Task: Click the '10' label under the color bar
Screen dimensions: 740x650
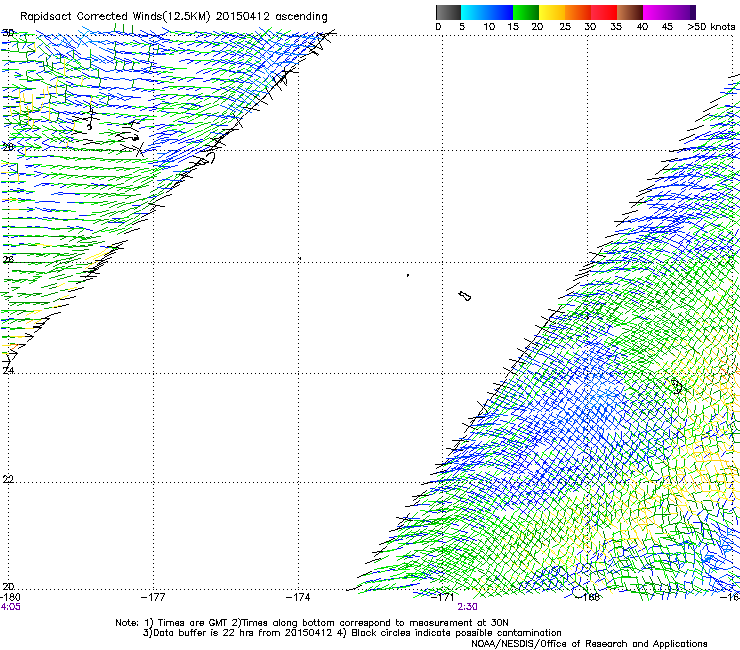Action: click(x=489, y=26)
